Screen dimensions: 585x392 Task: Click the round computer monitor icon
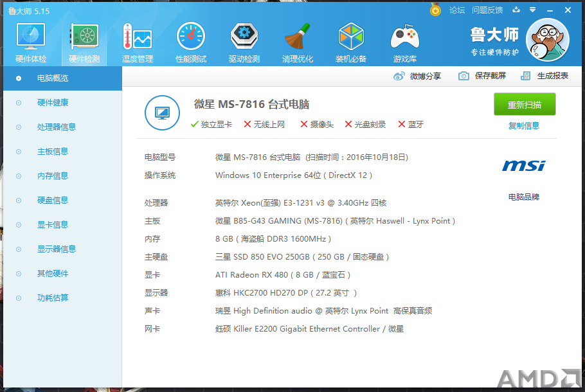tap(162, 112)
